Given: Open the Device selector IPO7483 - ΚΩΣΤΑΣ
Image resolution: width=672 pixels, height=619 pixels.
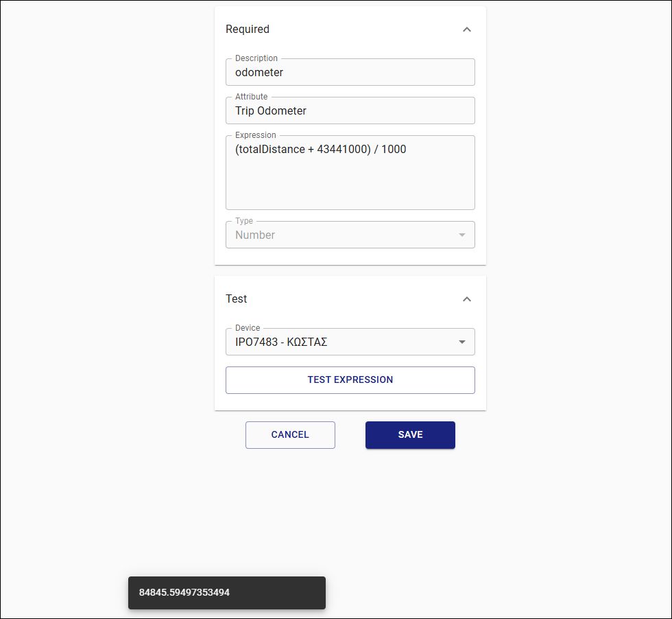Looking at the screenshot, I should click(x=343, y=342).
